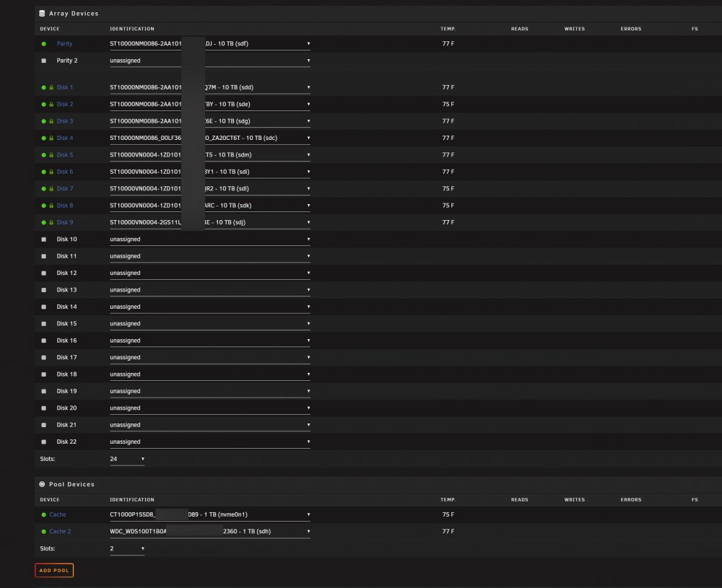The image size is (722, 588).
Task: Click the Pool Devices section icon
Action: pyautogui.click(x=42, y=484)
